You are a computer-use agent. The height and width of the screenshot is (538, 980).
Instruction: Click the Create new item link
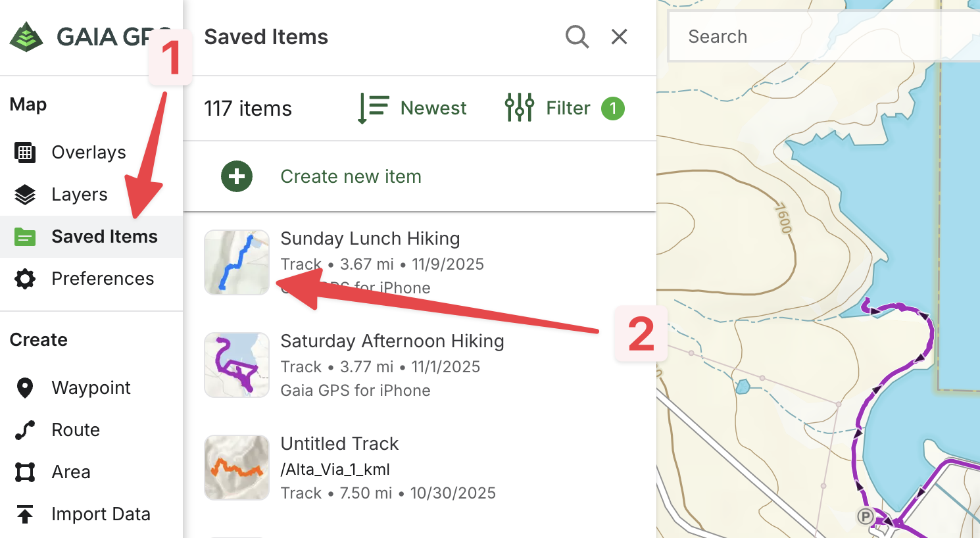[351, 176]
